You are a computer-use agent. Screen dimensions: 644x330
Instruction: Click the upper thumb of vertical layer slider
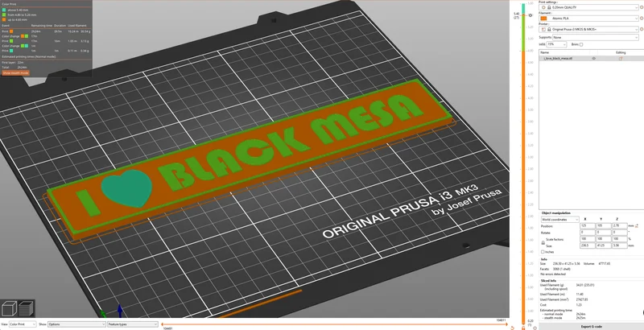tap(524, 15)
